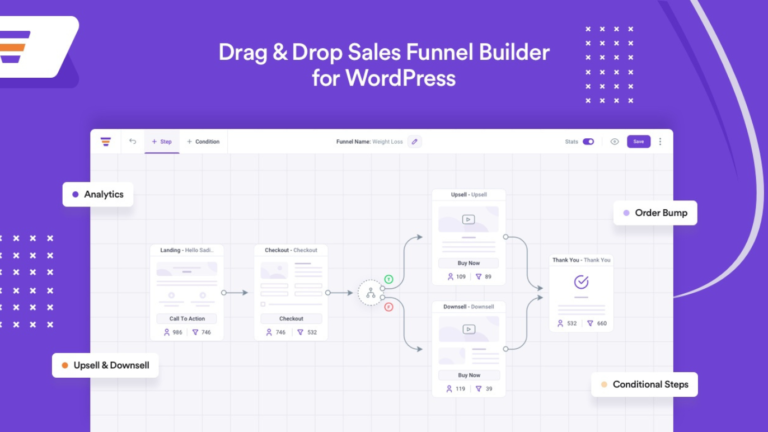Click Upsell card output connector
Viewport: 768px width, 432px height.
pos(505,237)
